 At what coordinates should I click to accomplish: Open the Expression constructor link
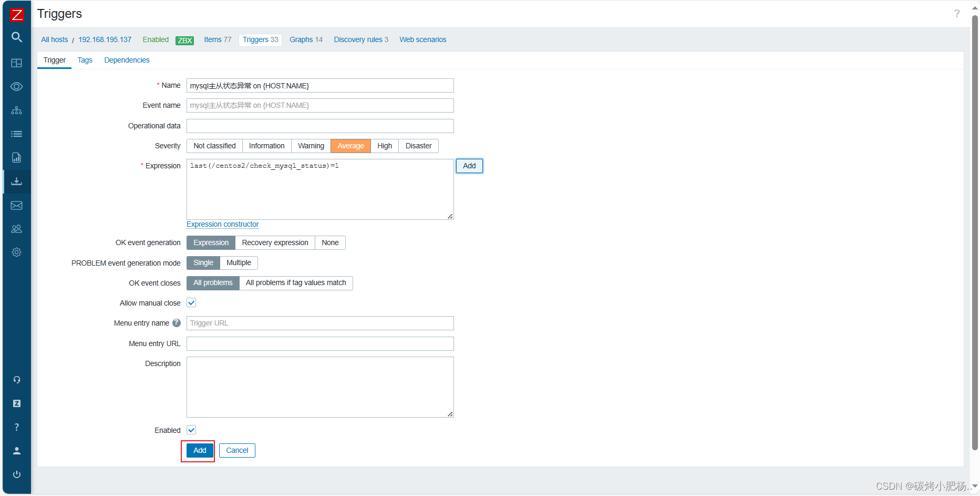pos(223,225)
